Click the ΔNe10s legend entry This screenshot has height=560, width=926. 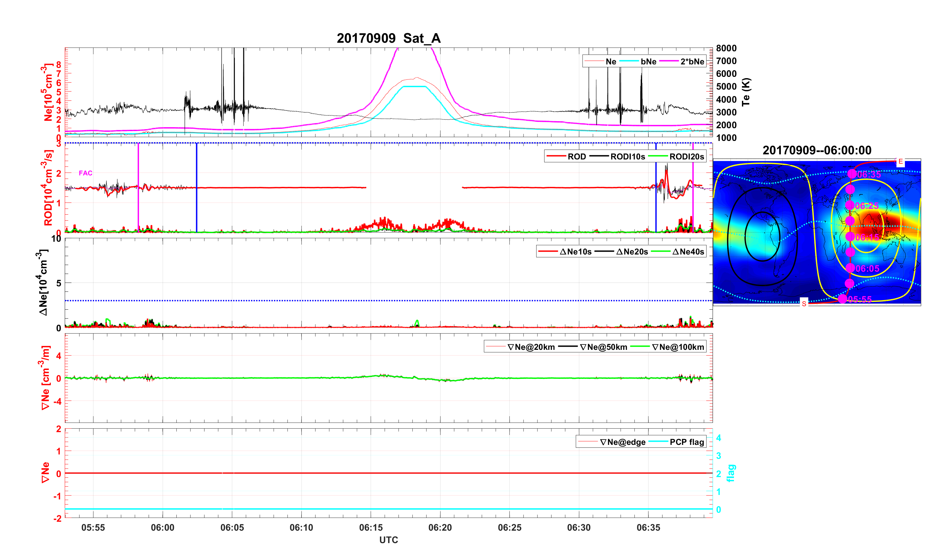coord(575,252)
